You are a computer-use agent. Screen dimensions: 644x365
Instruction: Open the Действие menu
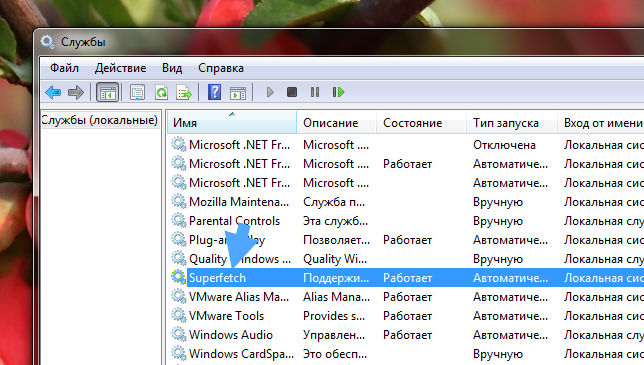pyautogui.click(x=120, y=68)
